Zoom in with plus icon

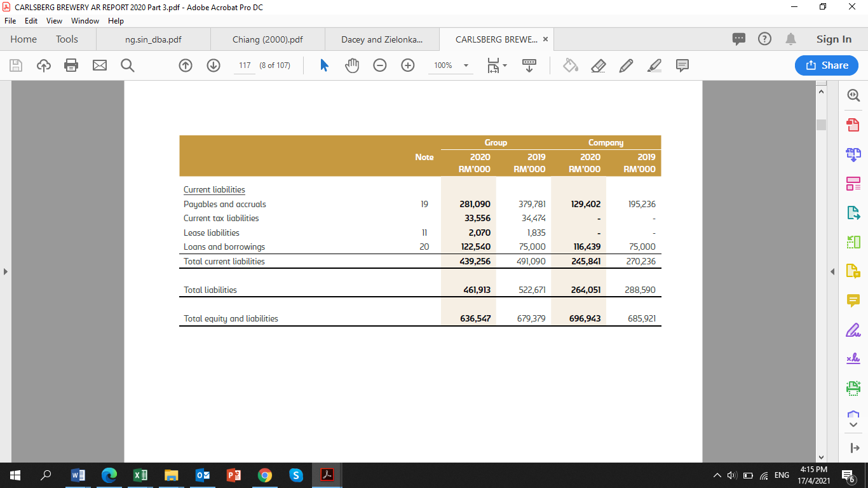pos(408,65)
